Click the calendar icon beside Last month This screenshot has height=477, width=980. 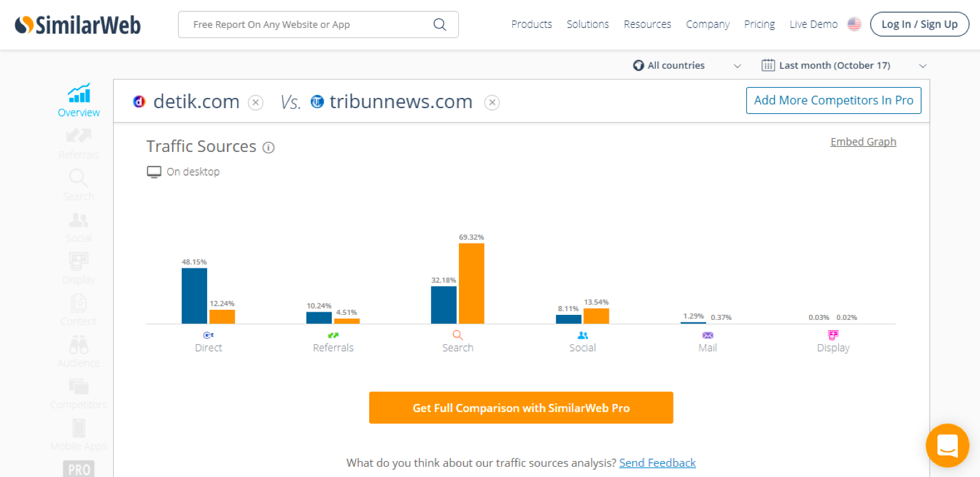(x=768, y=65)
